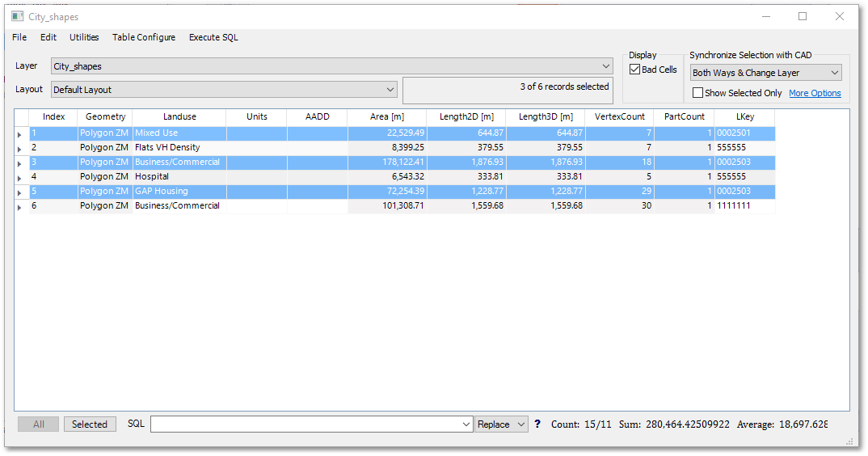
Task: Open the Execute SQL menu
Action: point(213,37)
